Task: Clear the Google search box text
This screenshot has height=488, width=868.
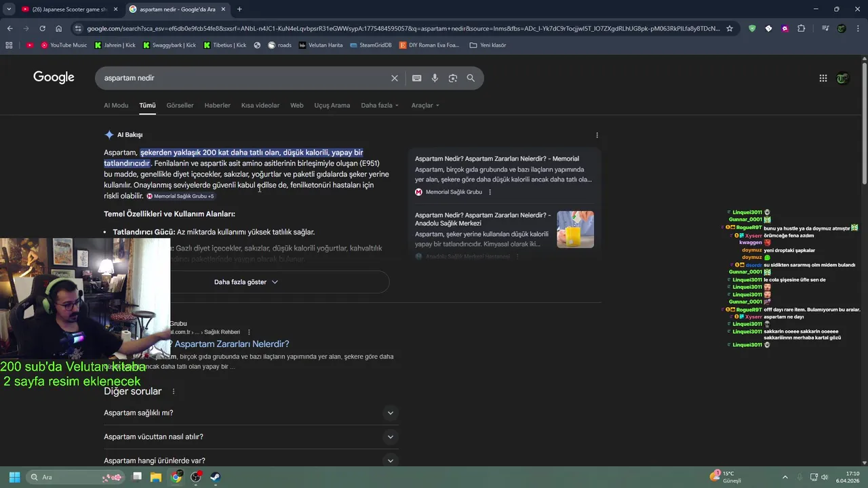Action: pos(395,78)
